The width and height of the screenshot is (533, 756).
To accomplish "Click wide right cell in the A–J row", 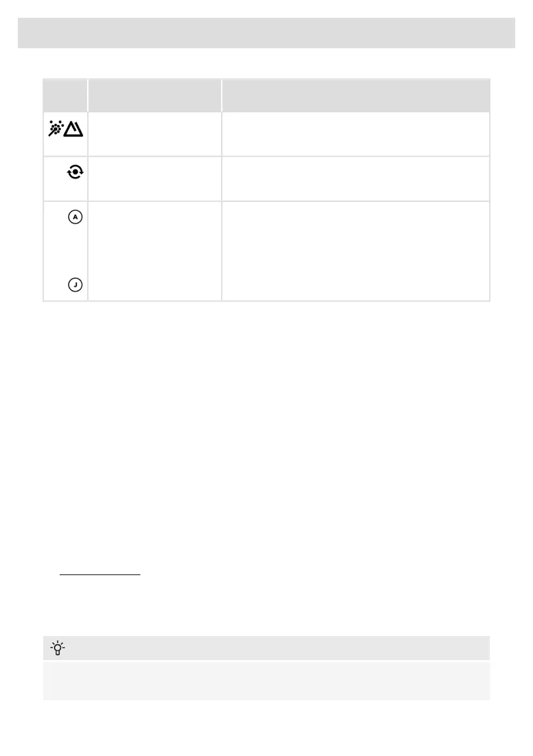I will [356, 251].
